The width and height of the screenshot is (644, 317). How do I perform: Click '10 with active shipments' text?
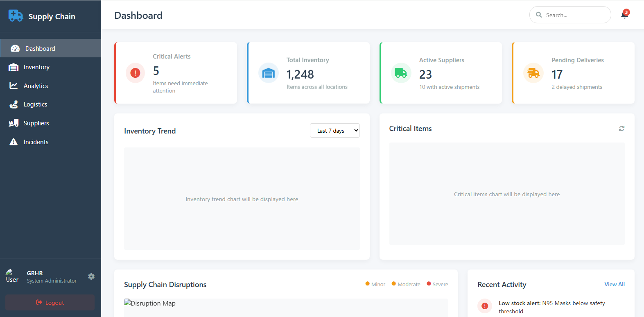449,87
